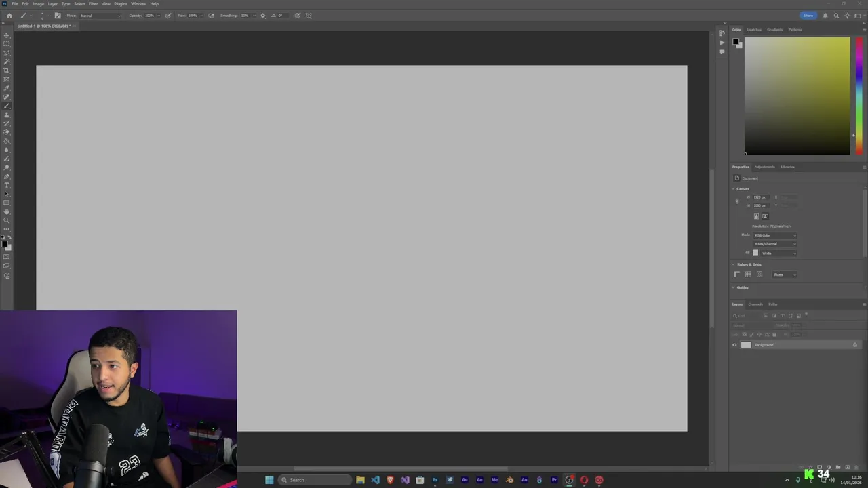
Task: Select the Lasso tool
Action: (x=7, y=53)
